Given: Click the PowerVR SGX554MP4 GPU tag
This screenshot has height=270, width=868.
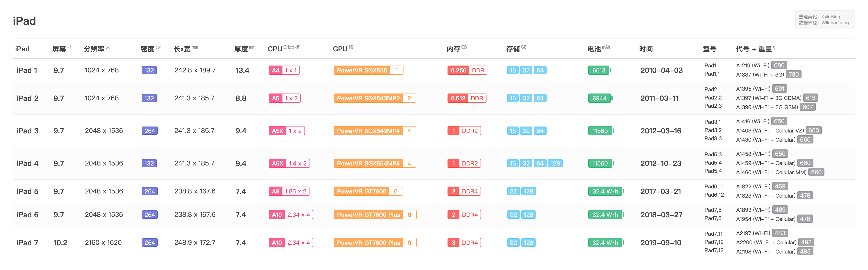Looking at the screenshot, I should (x=375, y=164).
